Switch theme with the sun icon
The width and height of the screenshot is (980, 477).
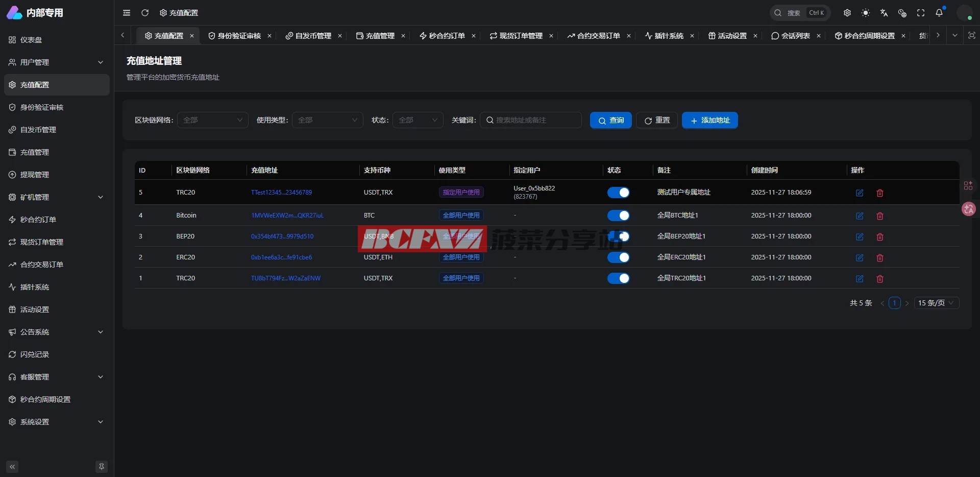point(866,13)
